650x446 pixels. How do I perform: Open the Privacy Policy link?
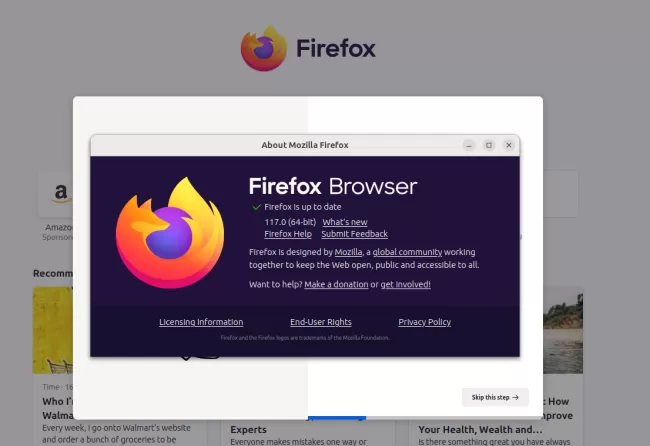(x=424, y=322)
